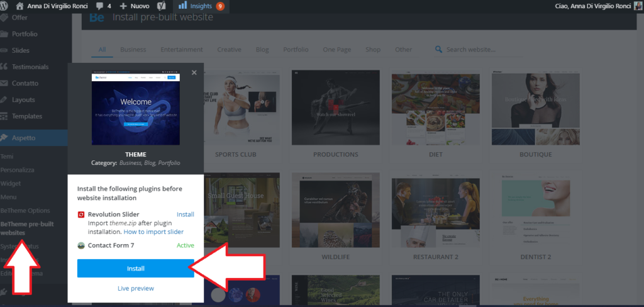Image resolution: width=644 pixels, height=307 pixels.
Task: Open Portfolio in the admin sidebar
Action: click(25, 34)
